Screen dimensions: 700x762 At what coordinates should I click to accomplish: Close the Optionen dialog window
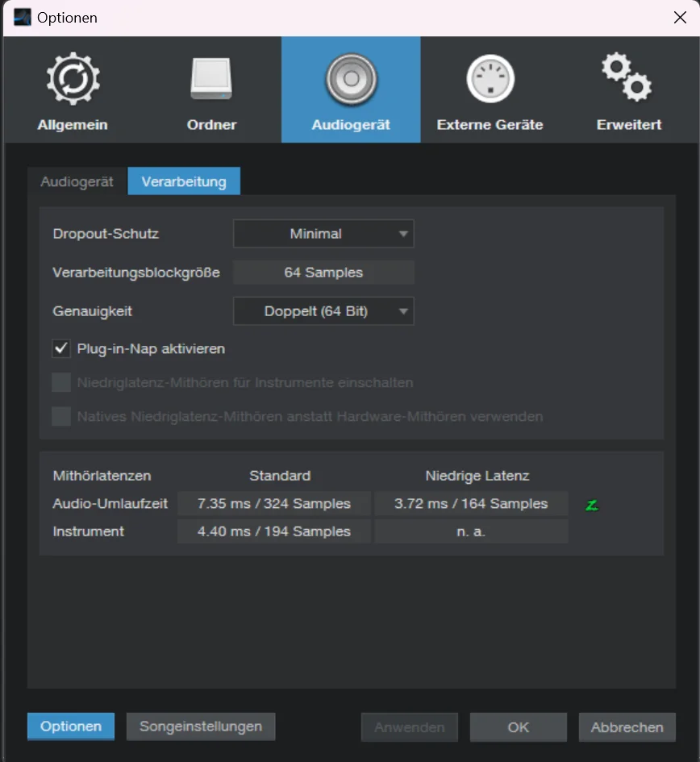[x=680, y=18]
